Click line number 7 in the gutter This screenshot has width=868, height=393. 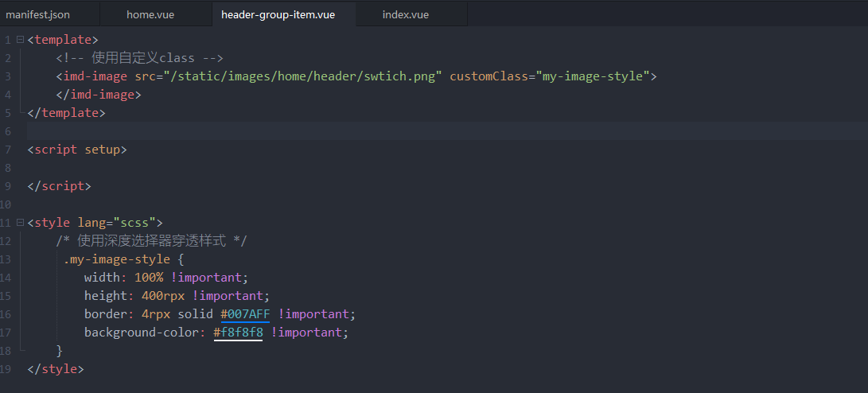pyautogui.click(x=8, y=150)
